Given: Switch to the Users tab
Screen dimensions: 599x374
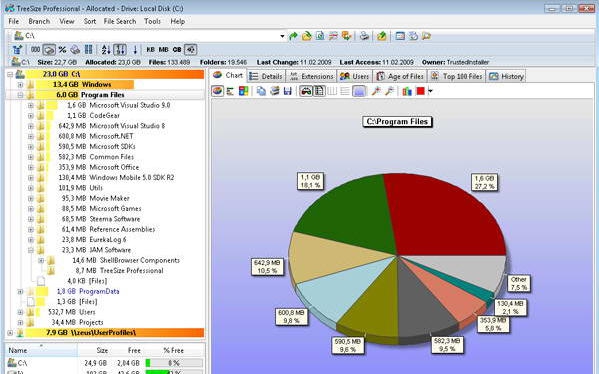Looking at the screenshot, I should pyautogui.click(x=354, y=76).
